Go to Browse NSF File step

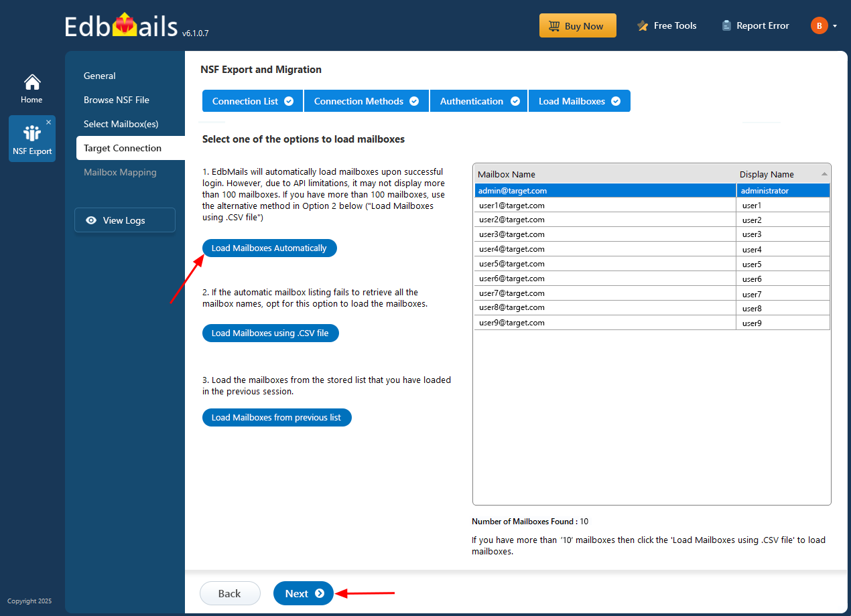click(117, 100)
